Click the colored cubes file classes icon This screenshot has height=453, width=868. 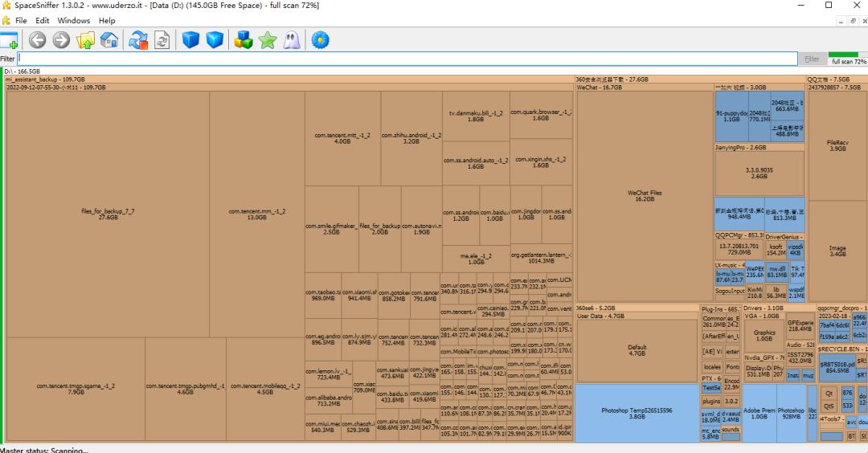click(243, 40)
